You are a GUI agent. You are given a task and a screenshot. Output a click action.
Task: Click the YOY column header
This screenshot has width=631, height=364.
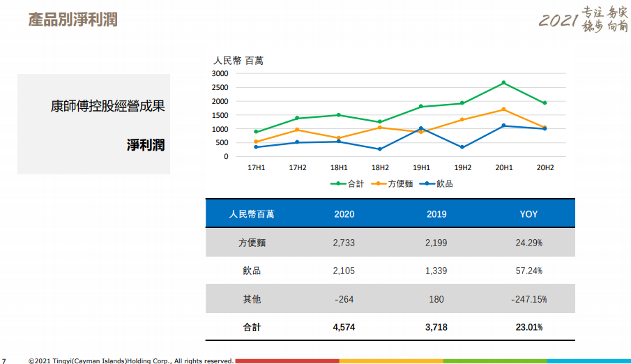pos(529,214)
